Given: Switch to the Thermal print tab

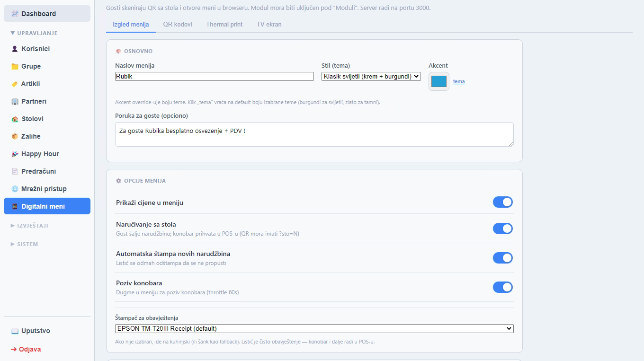Looking at the screenshot, I should [224, 24].
